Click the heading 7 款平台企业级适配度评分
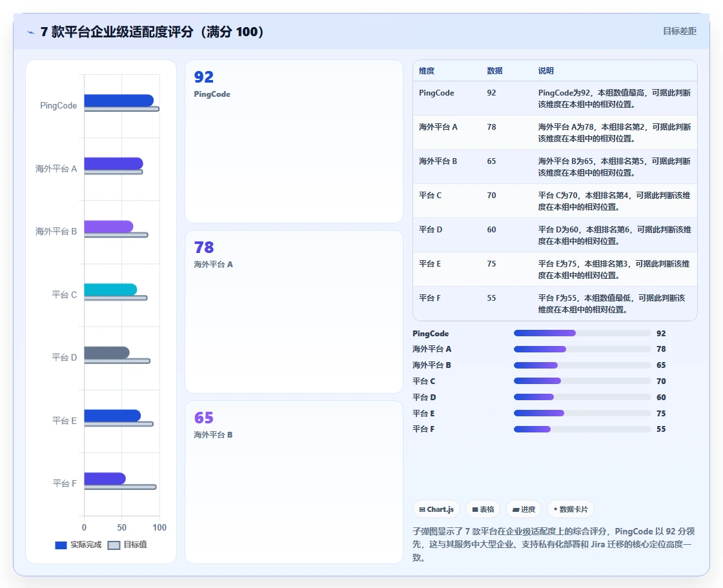Image resolution: width=723 pixels, height=588 pixels. (152, 32)
